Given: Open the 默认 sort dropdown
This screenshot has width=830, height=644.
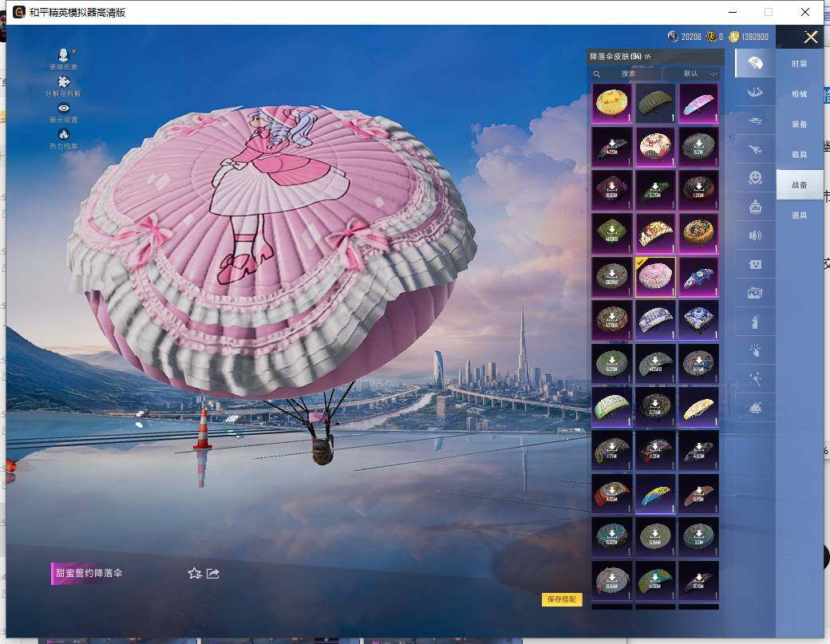Looking at the screenshot, I should 696,73.
